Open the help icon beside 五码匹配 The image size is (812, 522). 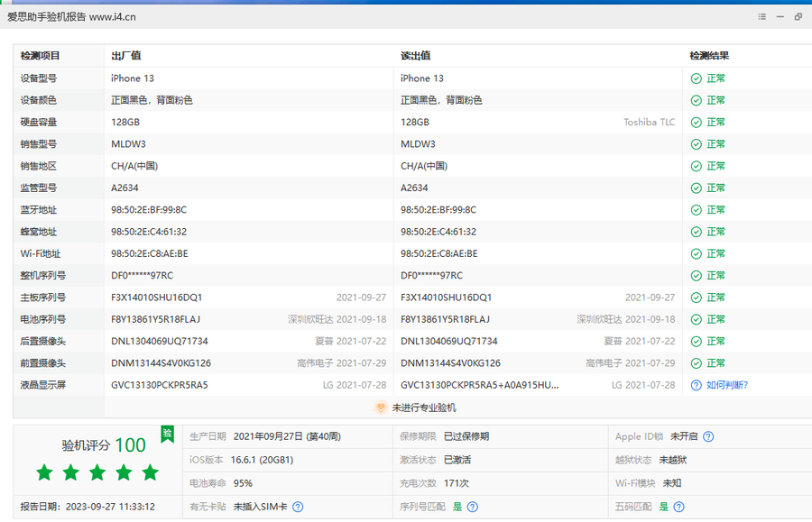point(678,507)
